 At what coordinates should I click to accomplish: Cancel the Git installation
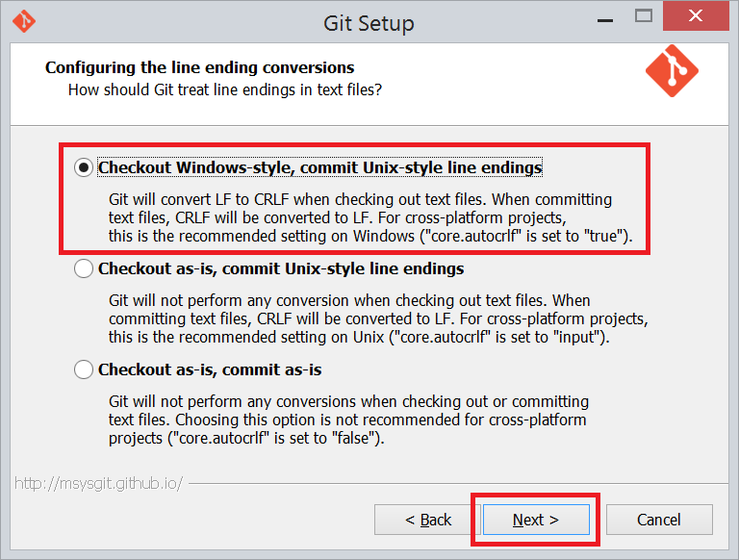pyautogui.click(x=659, y=520)
